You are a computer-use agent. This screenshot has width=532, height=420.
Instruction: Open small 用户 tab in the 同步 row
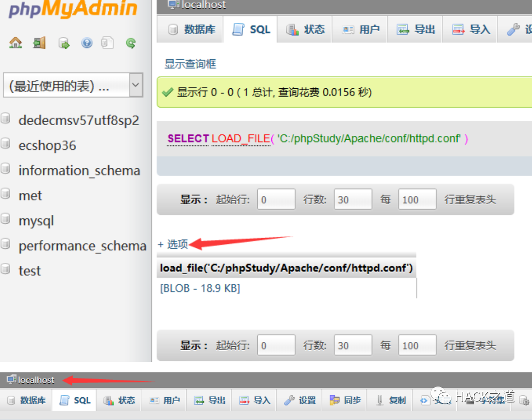[164, 400]
